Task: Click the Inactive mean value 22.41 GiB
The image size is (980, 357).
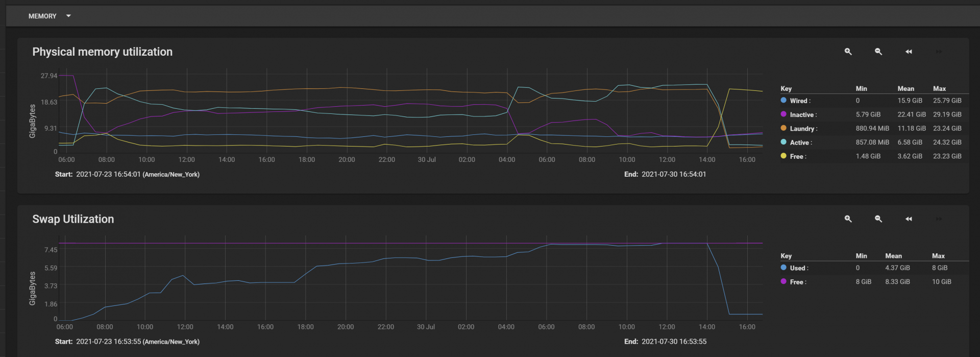Action: coord(912,114)
